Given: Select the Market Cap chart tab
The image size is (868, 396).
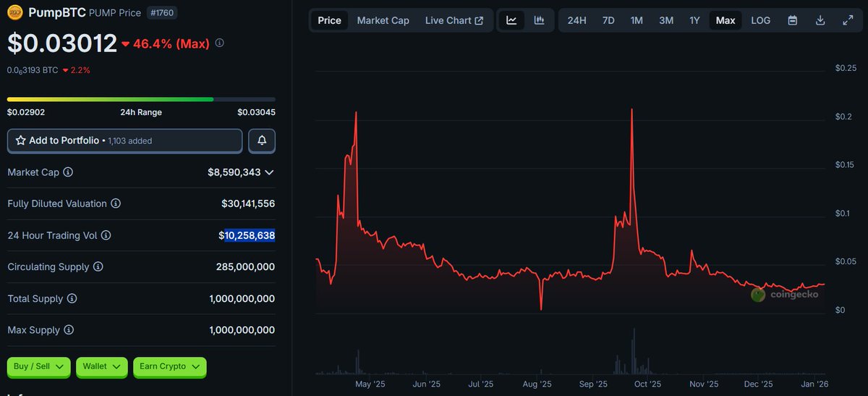Looking at the screenshot, I should 383,20.
